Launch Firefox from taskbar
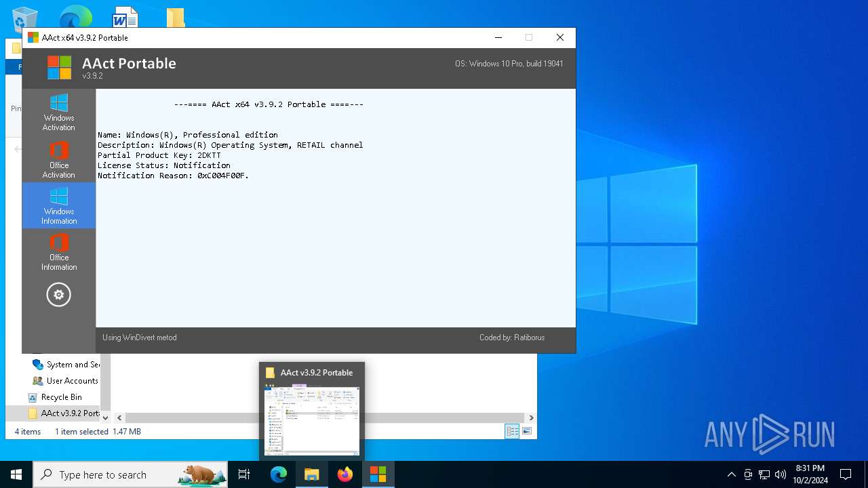 pos(345,474)
